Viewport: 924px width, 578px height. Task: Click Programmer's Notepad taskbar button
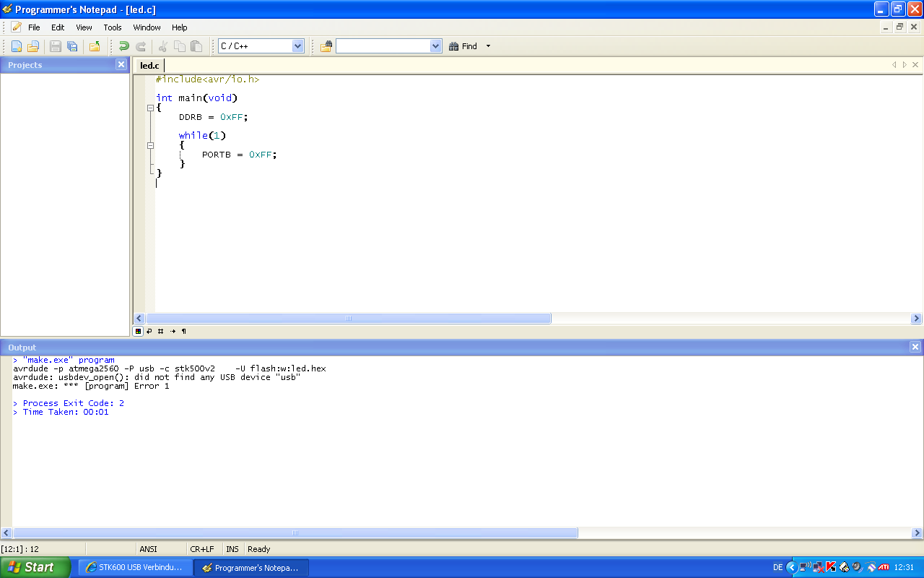click(x=251, y=568)
